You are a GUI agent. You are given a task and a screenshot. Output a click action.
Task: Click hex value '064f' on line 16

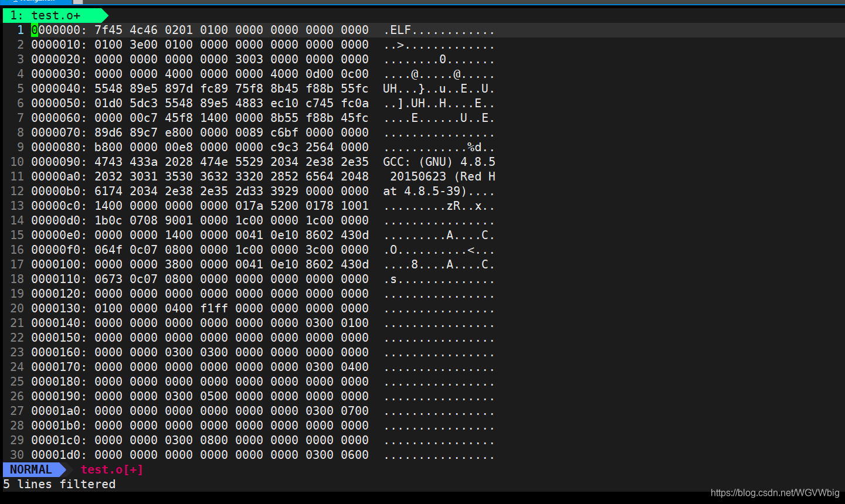pos(108,250)
